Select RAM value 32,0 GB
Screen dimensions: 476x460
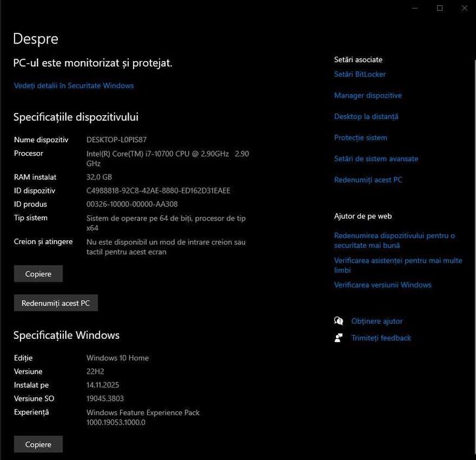[x=99, y=177]
